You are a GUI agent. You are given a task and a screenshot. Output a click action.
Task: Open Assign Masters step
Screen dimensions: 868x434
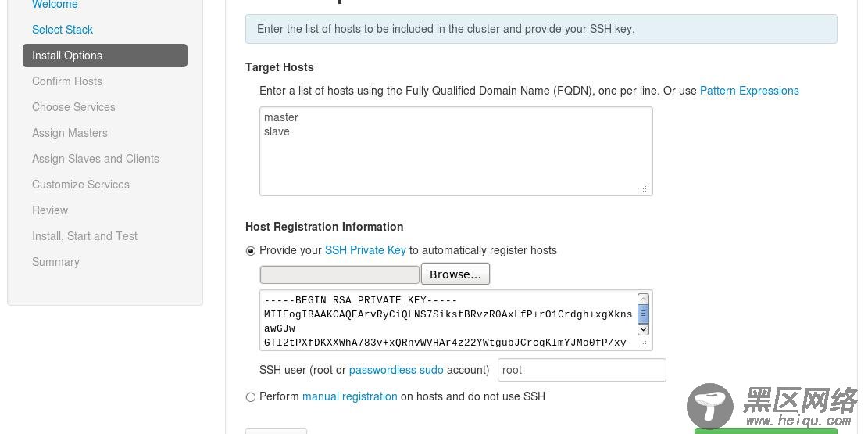pos(70,133)
